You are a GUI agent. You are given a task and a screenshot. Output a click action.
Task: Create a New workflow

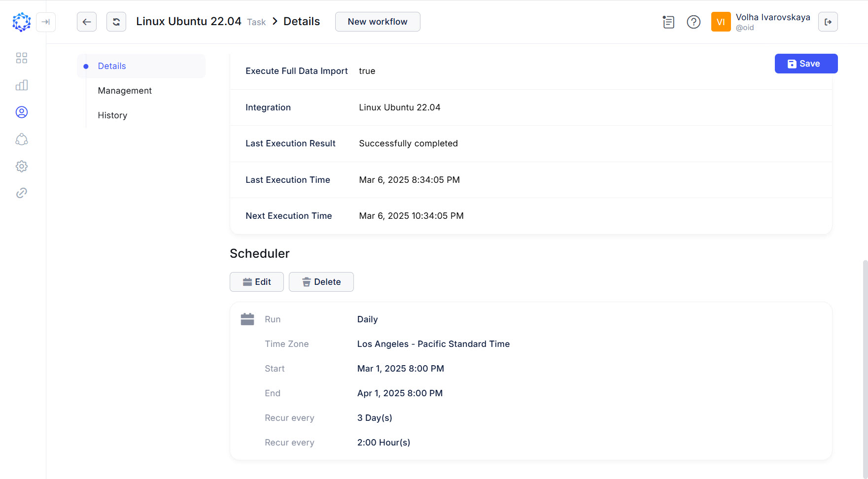(378, 22)
